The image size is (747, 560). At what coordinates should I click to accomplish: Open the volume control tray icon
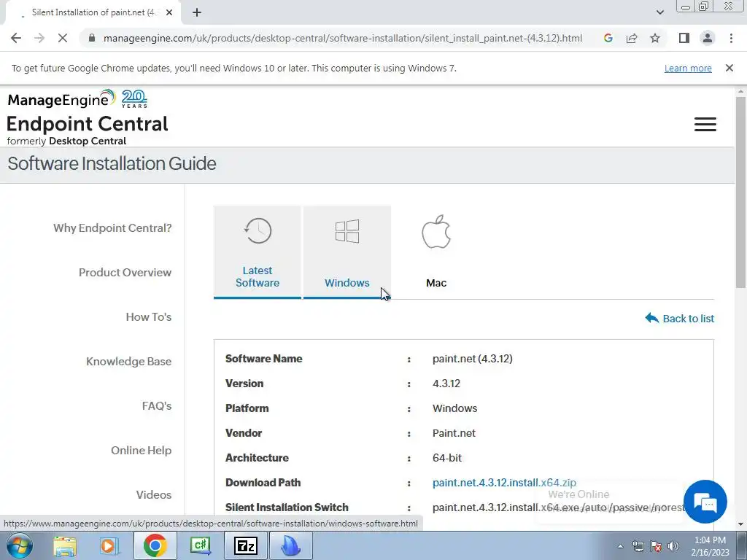pyautogui.click(x=673, y=547)
